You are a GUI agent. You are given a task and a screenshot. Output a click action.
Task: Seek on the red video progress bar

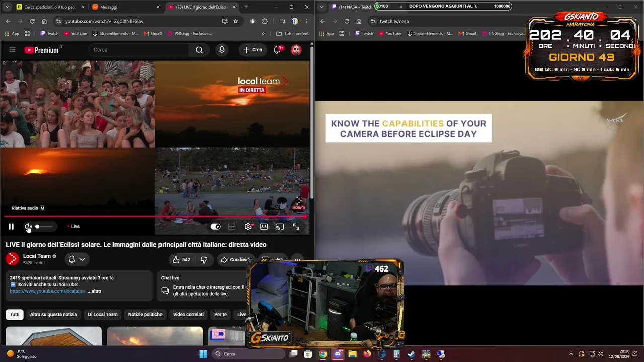point(156,217)
